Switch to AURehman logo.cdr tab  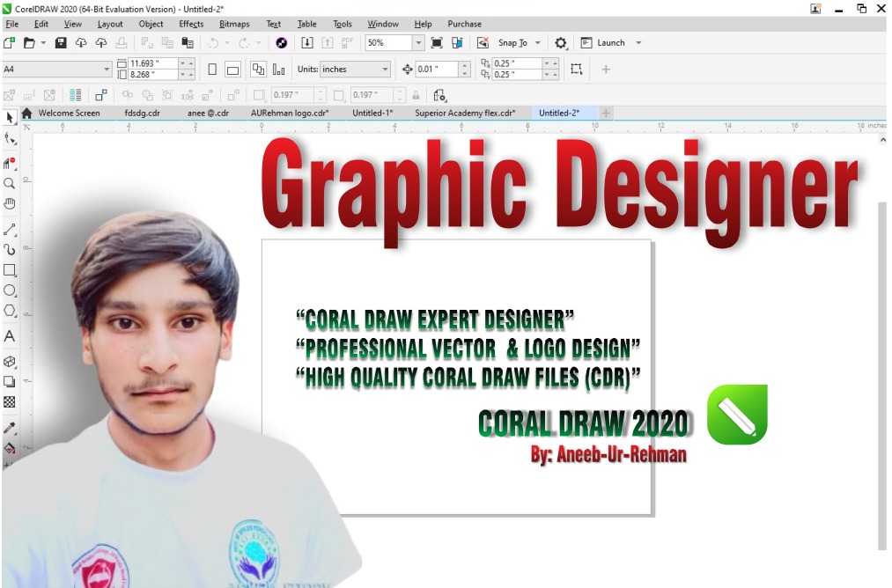[x=290, y=113]
